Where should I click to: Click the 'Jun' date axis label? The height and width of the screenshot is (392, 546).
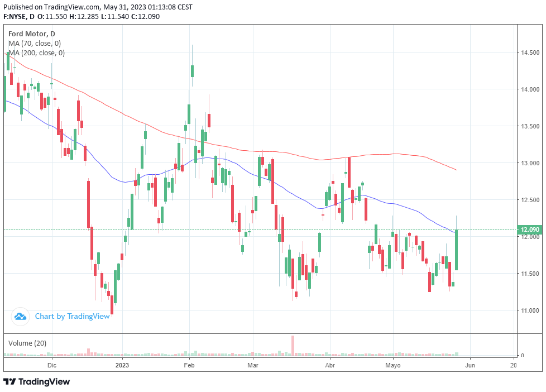470,365
